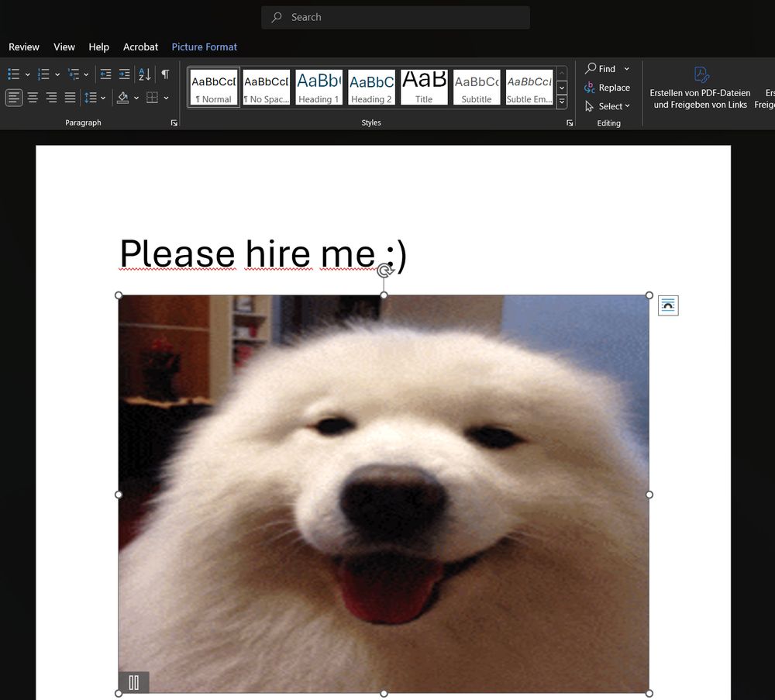Open the Picture Format tab

coord(204,47)
